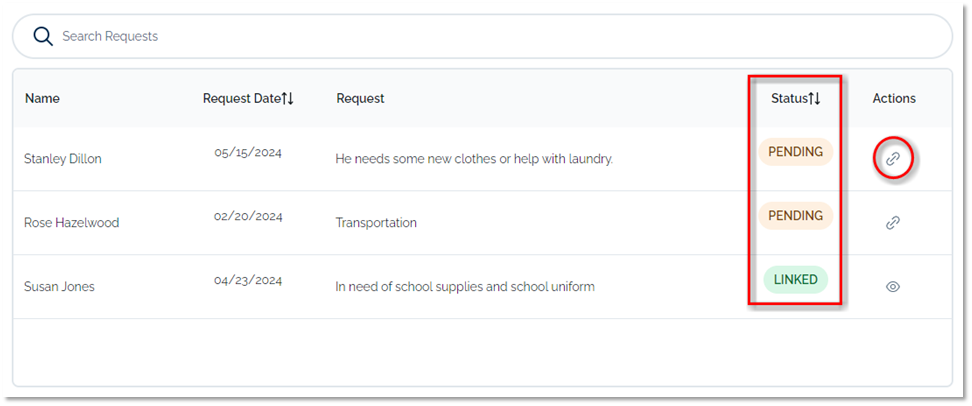View Susan Jones request via eye icon
The image size is (972, 406).
coord(893,287)
